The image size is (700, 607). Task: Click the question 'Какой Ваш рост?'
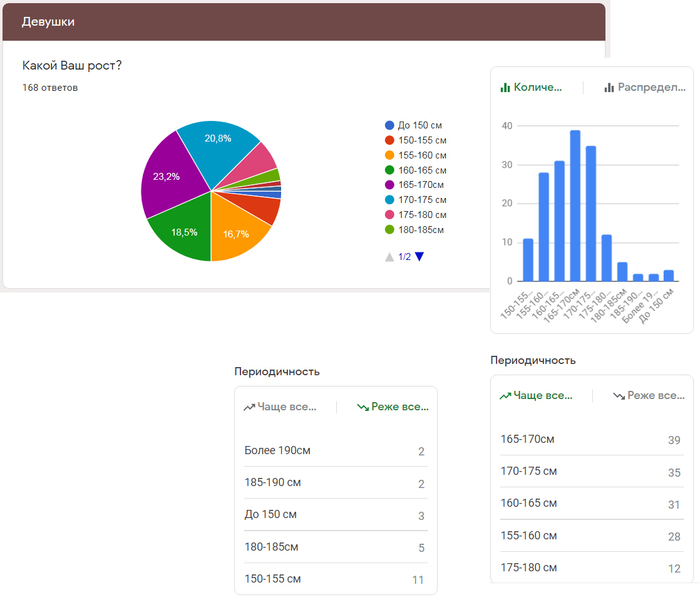[72, 66]
